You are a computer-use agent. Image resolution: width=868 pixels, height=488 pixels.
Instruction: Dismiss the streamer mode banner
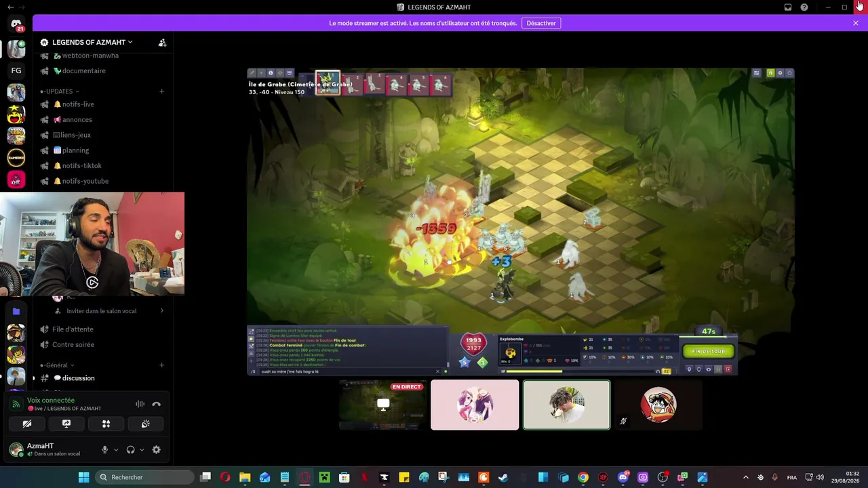click(x=856, y=23)
